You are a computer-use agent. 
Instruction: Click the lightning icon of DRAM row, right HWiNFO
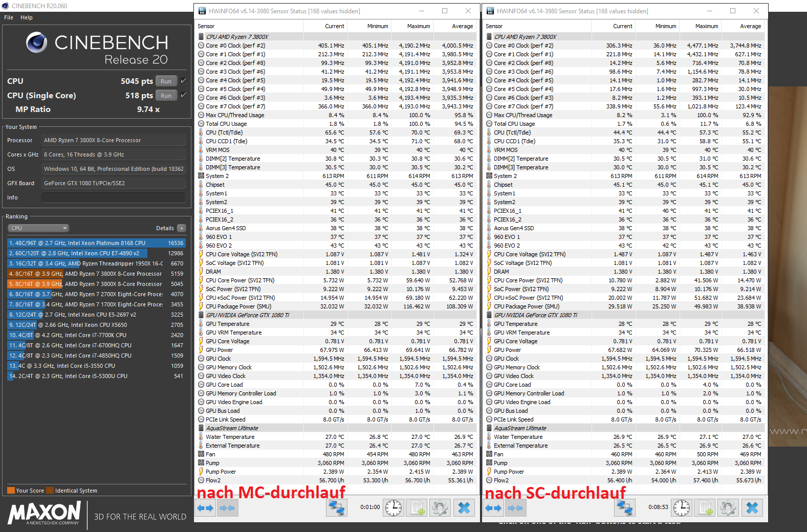[489, 272]
